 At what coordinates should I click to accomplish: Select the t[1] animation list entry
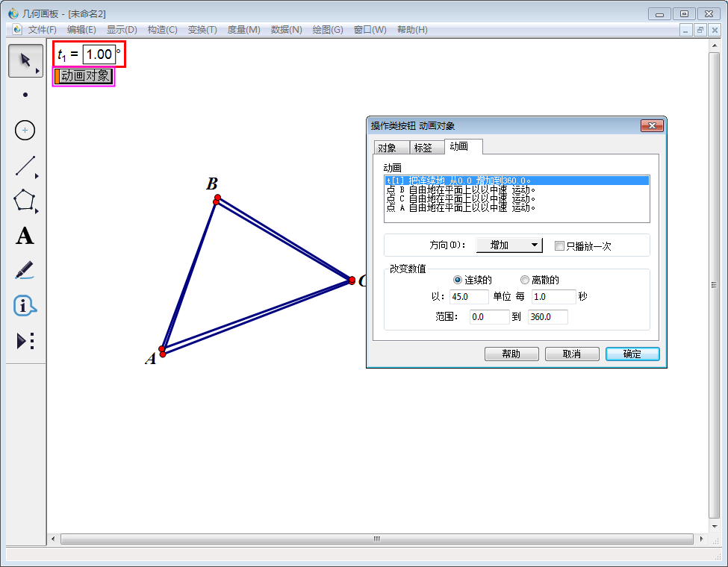click(517, 181)
